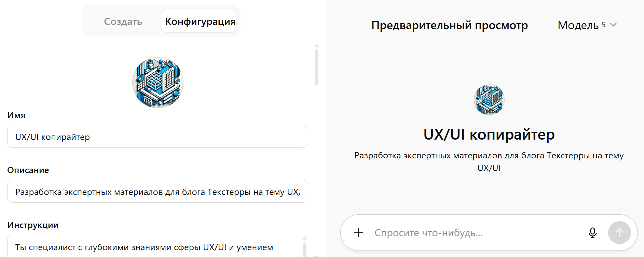Switch to the Создать tab
The image size is (644, 257).
pos(123,22)
